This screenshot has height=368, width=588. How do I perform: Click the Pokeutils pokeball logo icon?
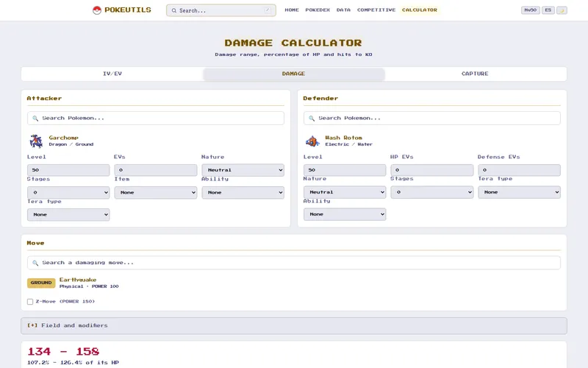pyautogui.click(x=97, y=10)
